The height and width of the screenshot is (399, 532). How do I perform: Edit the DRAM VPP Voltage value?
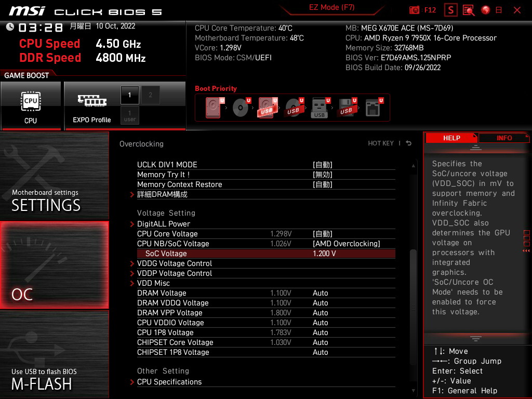[320, 312]
